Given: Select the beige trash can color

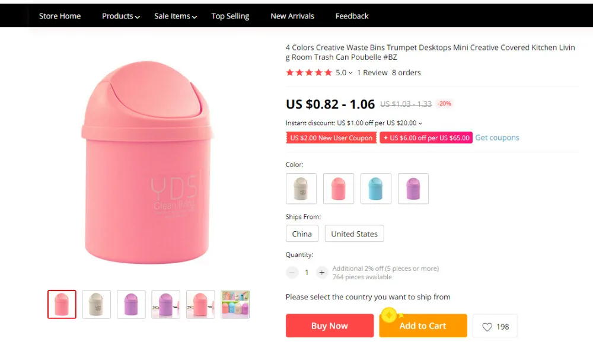Looking at the screenshot, I should coord(301,189).
